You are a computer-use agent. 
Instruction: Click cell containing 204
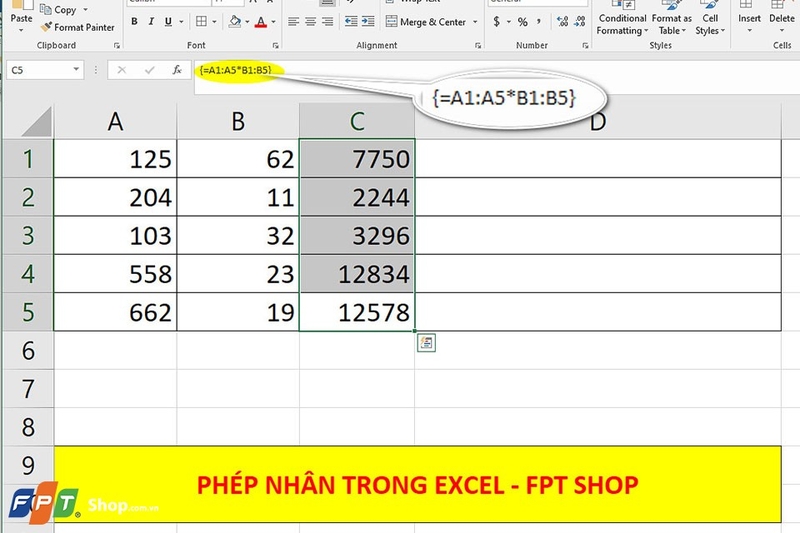click(x=115, y=197)
